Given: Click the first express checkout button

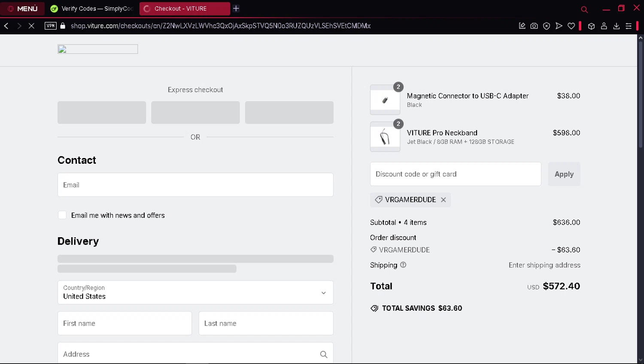Looking at the screenshot, I should tap(102, 113).
